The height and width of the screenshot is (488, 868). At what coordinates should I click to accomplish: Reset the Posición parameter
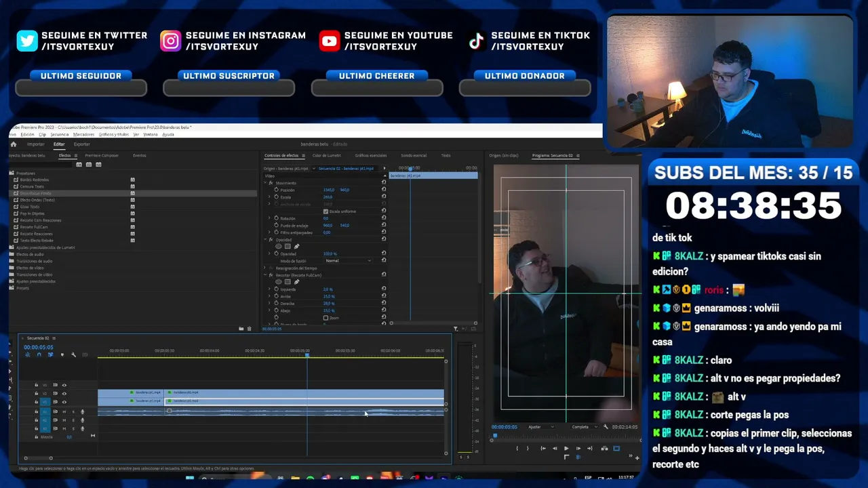tap(384, 190)
